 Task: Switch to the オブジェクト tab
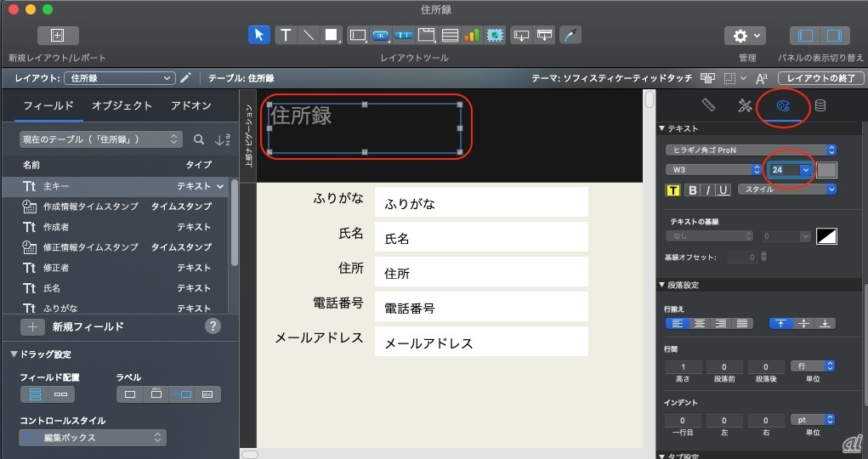122,105
